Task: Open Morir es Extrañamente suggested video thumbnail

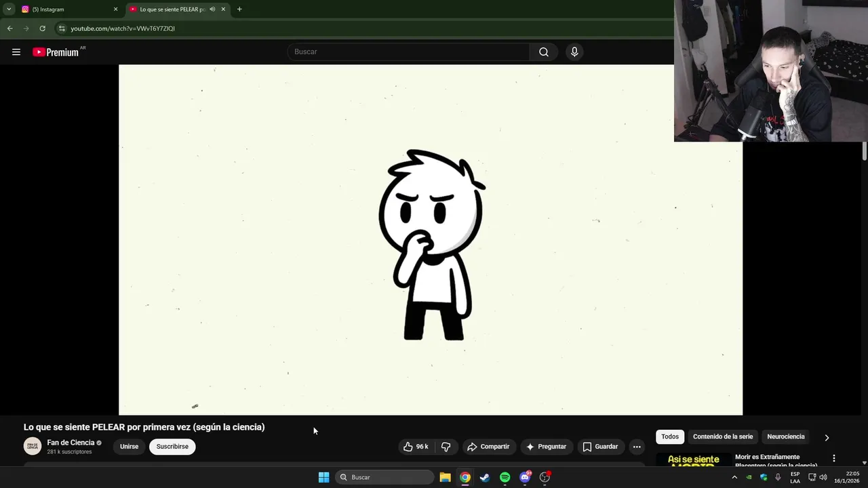Action: [x=693, y=460]
